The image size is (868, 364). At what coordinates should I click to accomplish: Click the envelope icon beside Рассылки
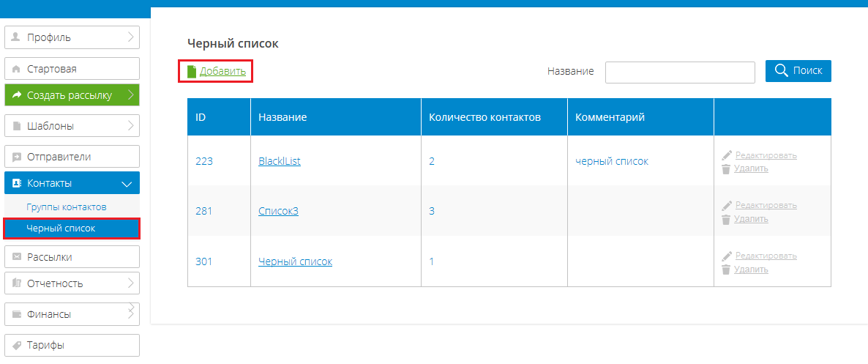[x=17, y=257]
